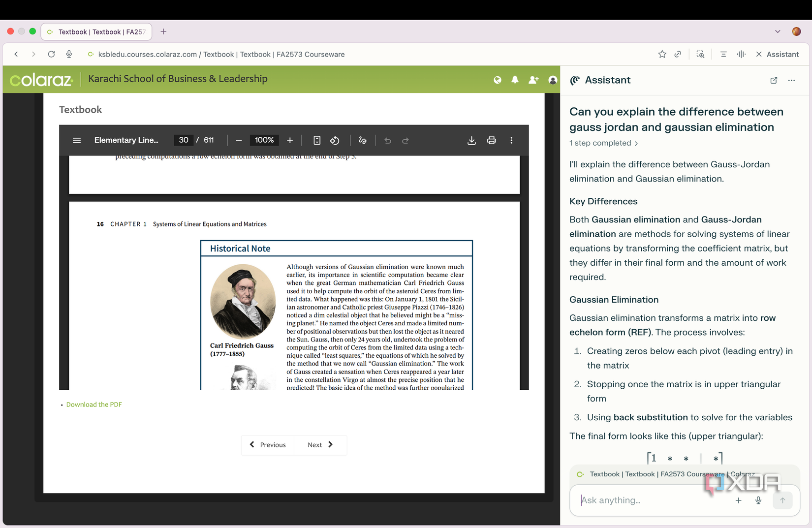The image size is (812, 528).
Task: Click the Next navigation button
Action: coord(320,445)
